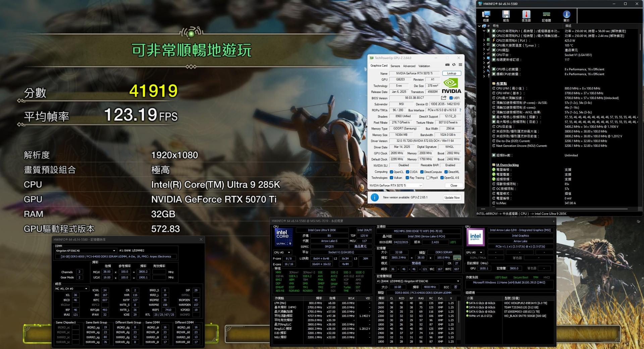Open the GPU #0 selector dropdown

(474, 252)
